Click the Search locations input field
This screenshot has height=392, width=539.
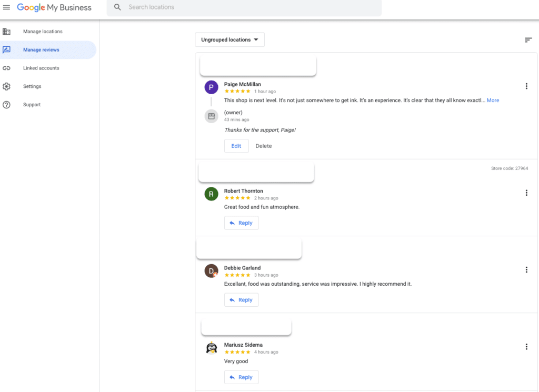point(211,7)
